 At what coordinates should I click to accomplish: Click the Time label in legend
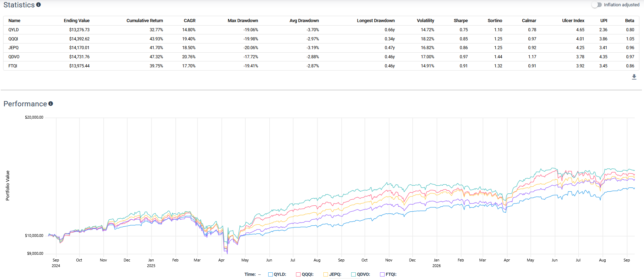coord(250,274)
